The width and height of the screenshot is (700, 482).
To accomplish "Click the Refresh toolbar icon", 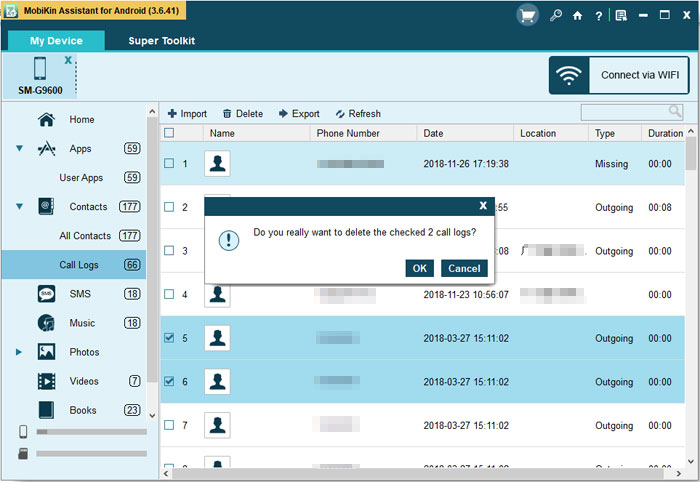I will 341,114.
